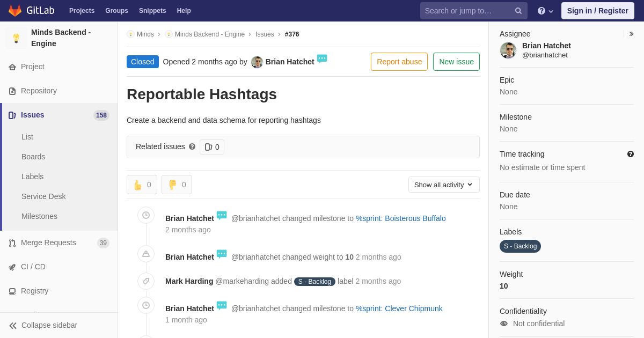Click the Minds Backend lightbulb project avatar
The image size is (644, 338).
coord(16,38)
